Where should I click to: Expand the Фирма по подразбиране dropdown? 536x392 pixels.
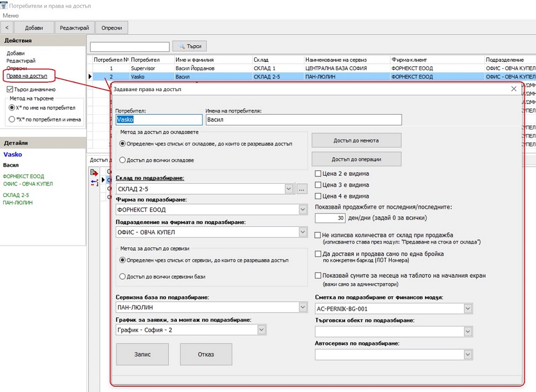pyautogui.click(x=303, y=209)
